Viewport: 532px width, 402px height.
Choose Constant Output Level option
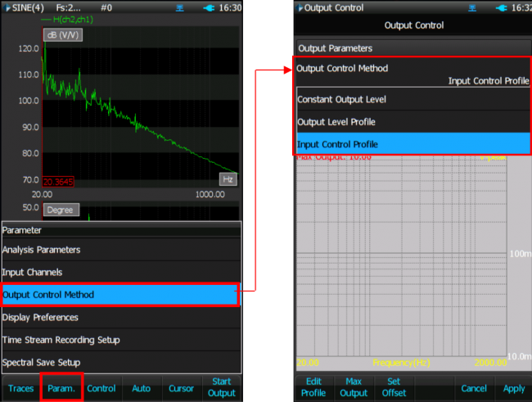coord(413,100)
